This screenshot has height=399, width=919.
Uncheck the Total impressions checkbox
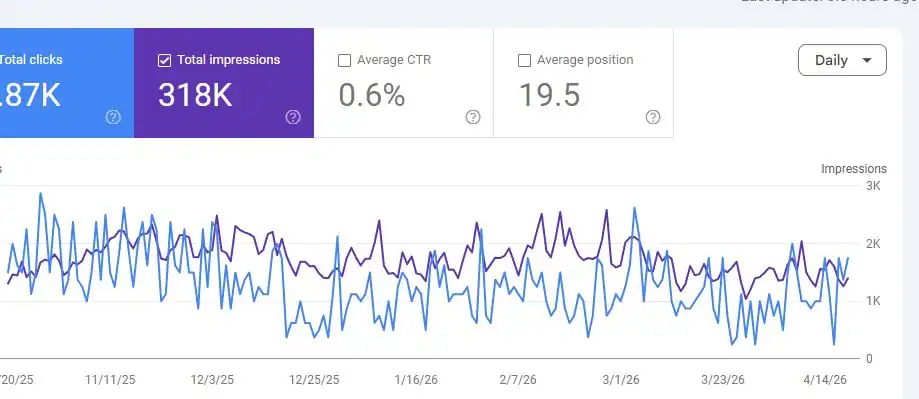pyautogui.click(x=165, y=60)
